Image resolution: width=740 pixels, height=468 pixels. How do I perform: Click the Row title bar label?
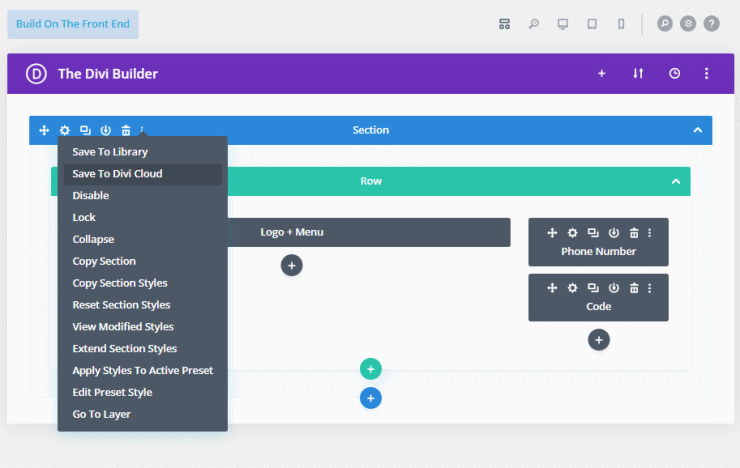[x=371, y=181]
